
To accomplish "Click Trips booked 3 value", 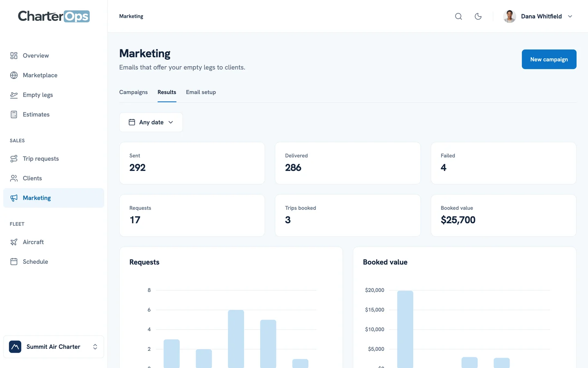I will point(288,220).
